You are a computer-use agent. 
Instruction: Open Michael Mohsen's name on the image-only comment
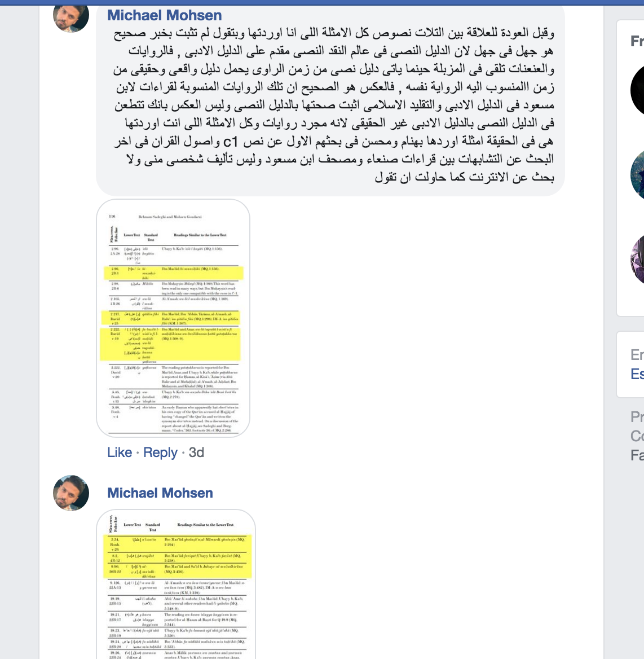[x=160, y=493]
